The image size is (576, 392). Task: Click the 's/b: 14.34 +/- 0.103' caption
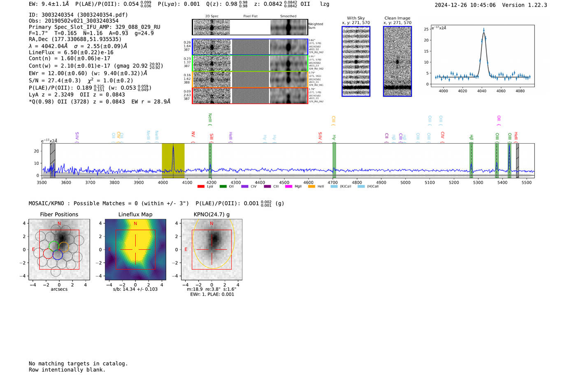pos(135,289)
